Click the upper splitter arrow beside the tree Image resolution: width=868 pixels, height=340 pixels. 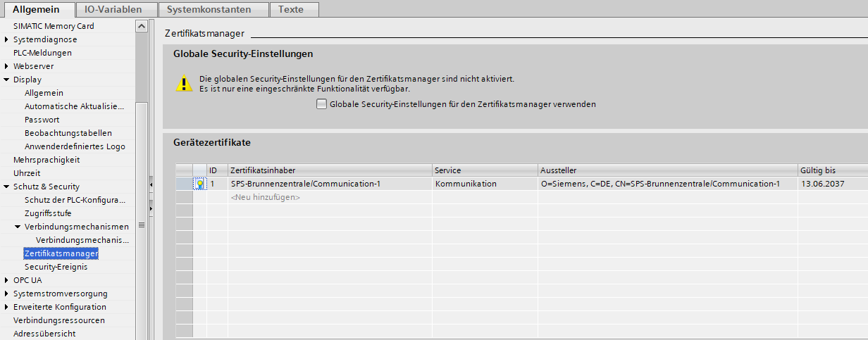coord(151,185)
